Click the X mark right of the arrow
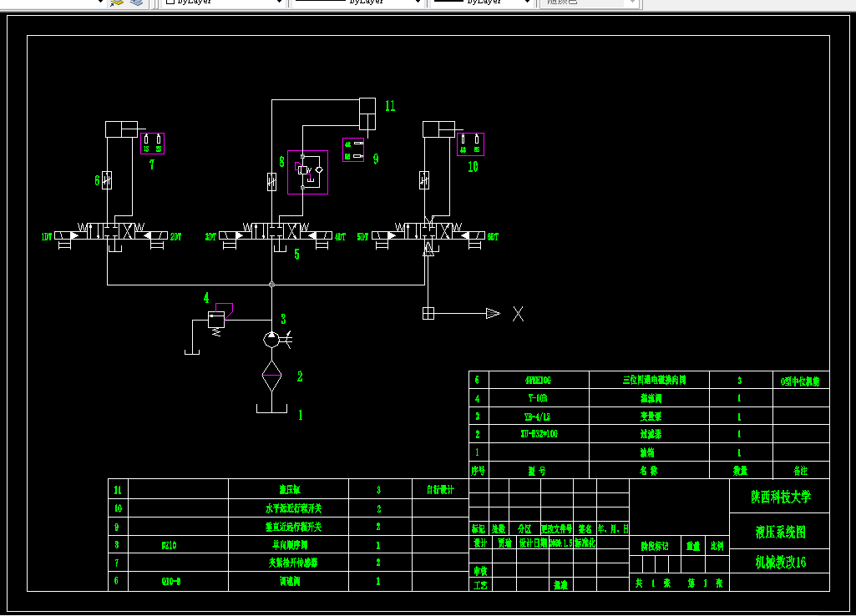 (x=518, y=314)
